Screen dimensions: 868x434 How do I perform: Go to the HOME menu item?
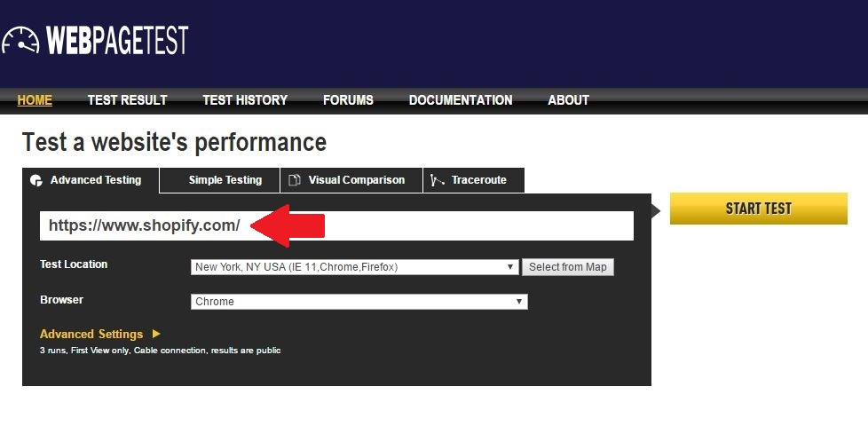(x=35, y=100)
